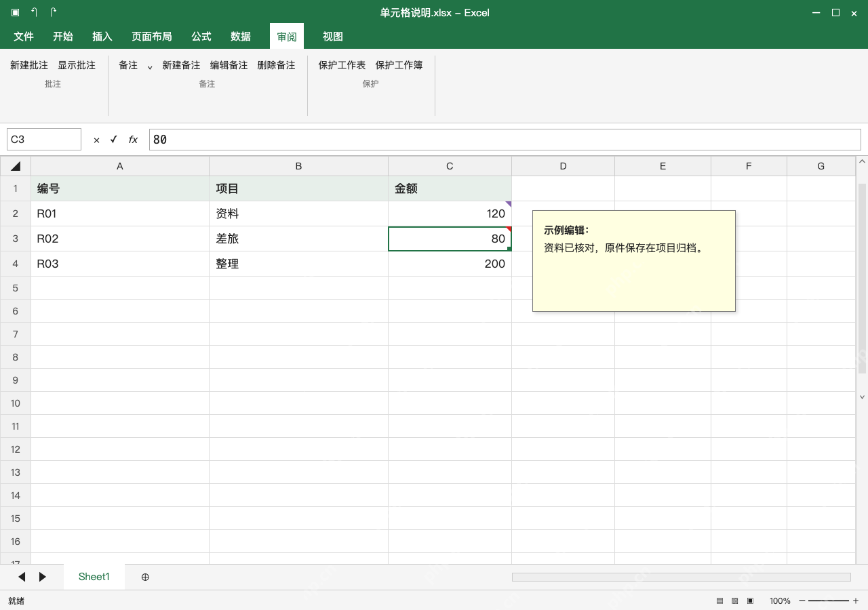Click 删除备注 in ribbon
This screenshot has height=610, width=868.
point(276,65)
